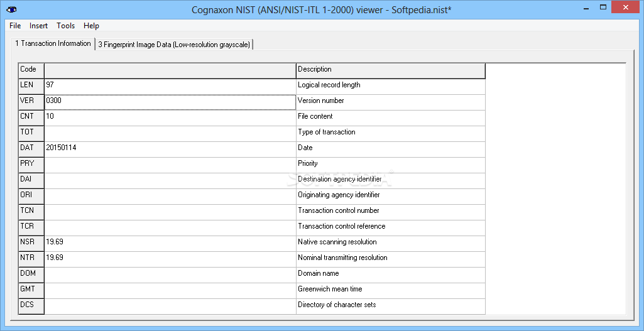Select the DAT row header
This screenshot has width=644, height=331.
coord(31,149)
